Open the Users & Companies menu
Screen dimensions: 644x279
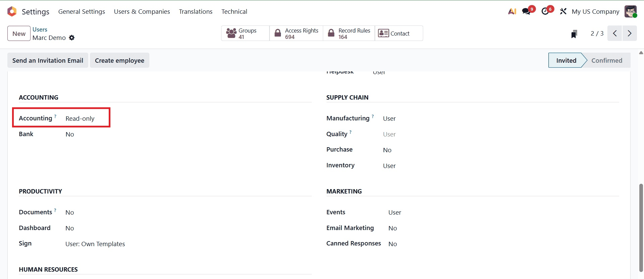[142, 11]
